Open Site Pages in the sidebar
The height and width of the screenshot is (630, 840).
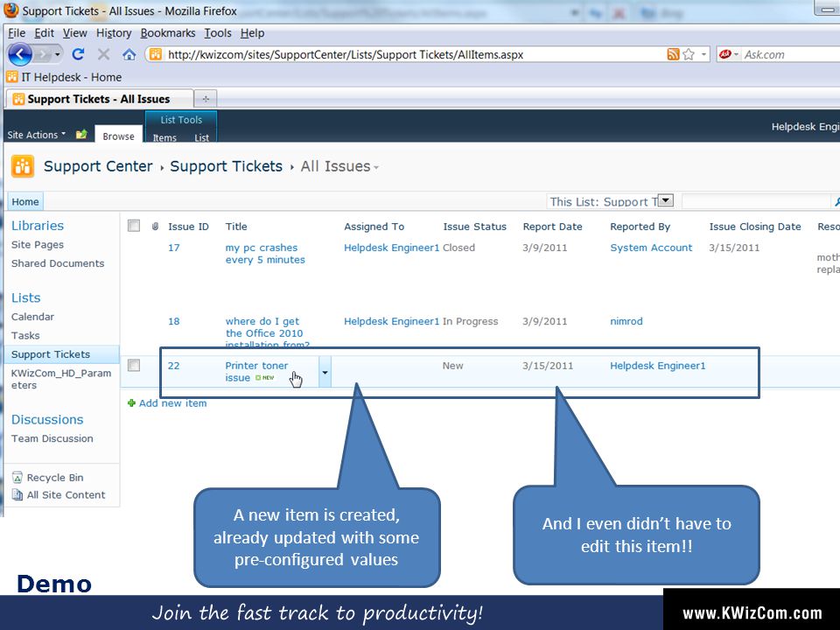[x=38, y=244]
